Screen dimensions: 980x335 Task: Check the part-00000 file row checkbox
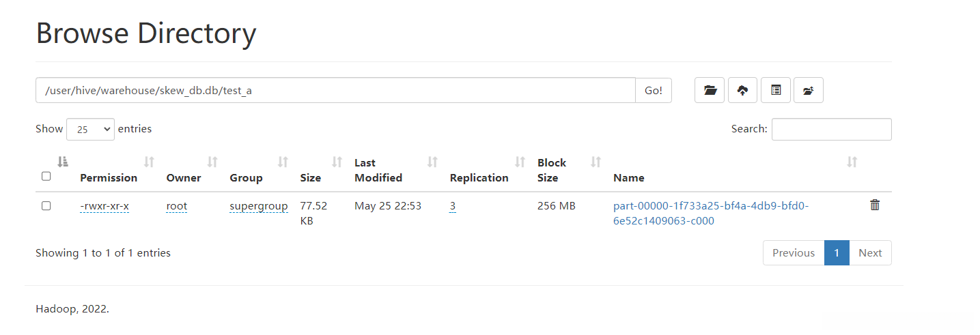46,206
